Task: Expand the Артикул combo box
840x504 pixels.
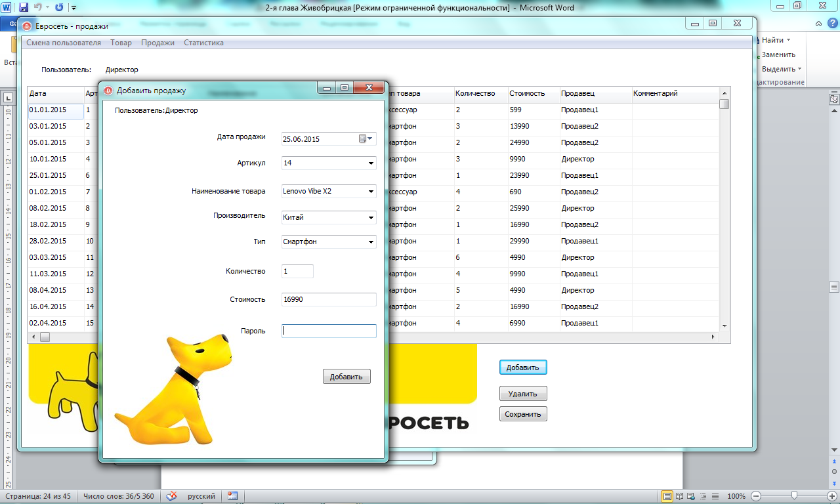Action: click(371, 163)
